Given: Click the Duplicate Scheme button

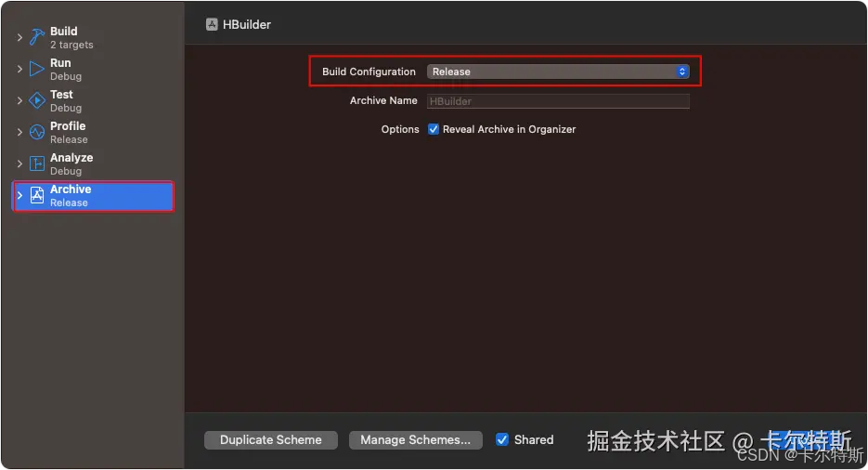Looking at the screenshot, I should (x=271, y=439).
